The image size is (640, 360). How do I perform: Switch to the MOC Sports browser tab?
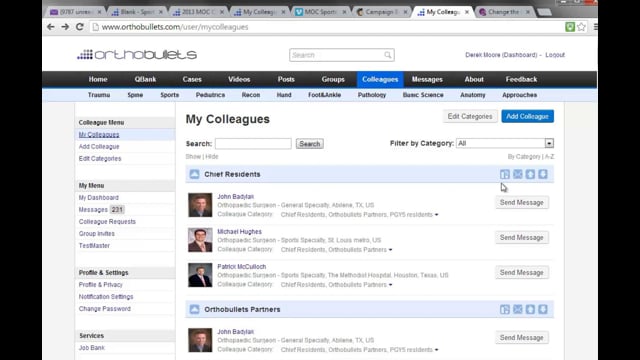pos(320,12)
